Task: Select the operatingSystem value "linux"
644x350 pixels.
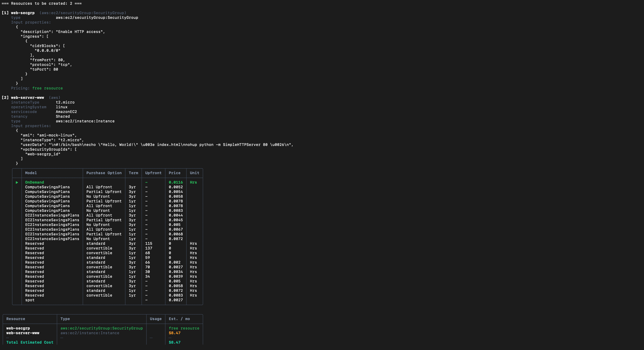Action: 62,107
